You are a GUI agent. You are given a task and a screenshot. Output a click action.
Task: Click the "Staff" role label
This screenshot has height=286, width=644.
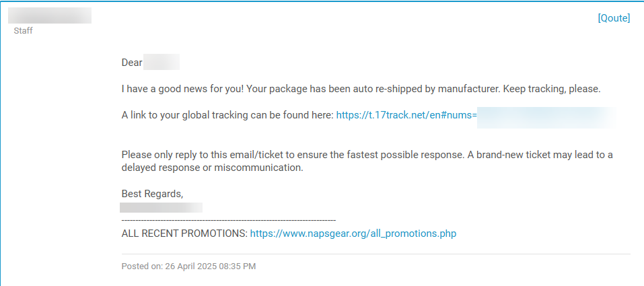coord(24,30)
